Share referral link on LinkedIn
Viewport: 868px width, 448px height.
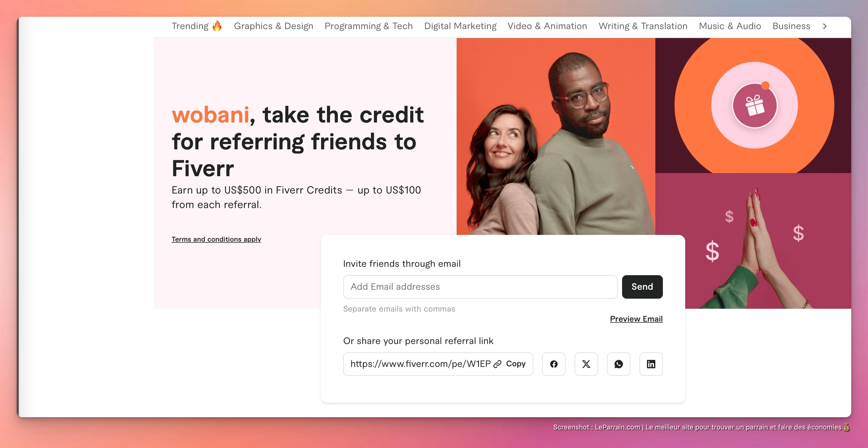(651, 364)
